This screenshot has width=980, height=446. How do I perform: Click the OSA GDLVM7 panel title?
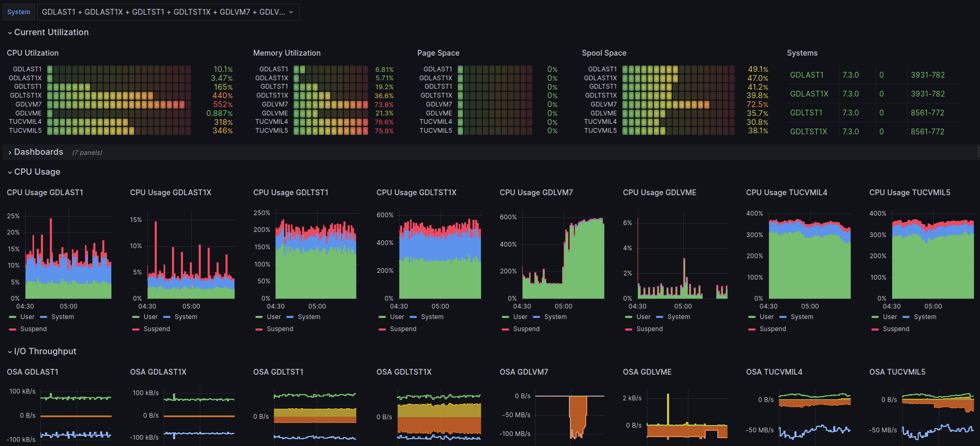(524, 372)
